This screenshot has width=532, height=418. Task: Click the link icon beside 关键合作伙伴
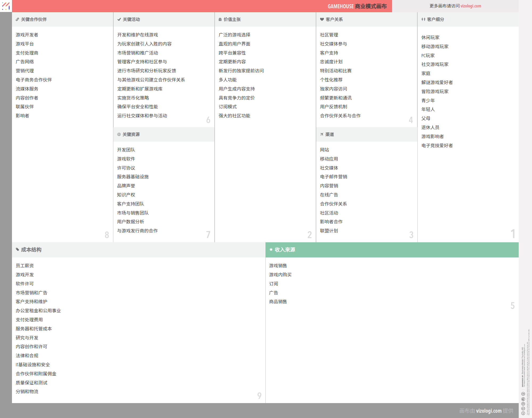coord(17,19)
